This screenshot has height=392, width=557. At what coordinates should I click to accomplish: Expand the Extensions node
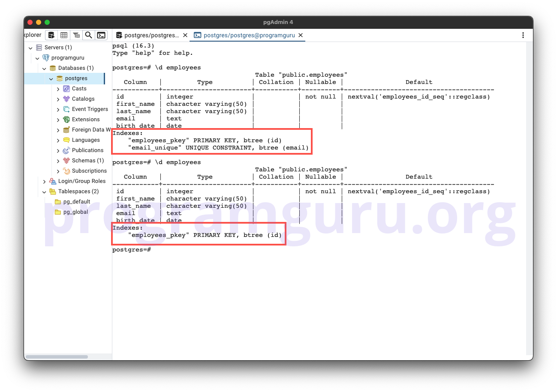(58, 120)
